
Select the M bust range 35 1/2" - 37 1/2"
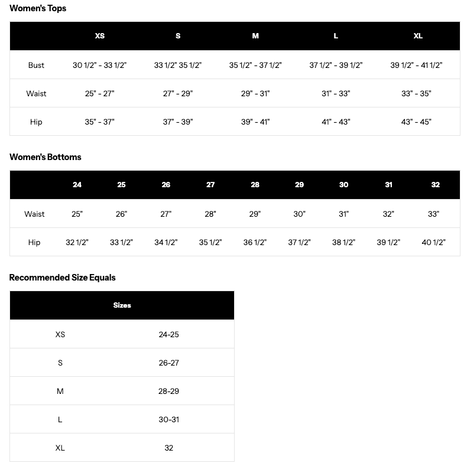[x=255, y=65]
